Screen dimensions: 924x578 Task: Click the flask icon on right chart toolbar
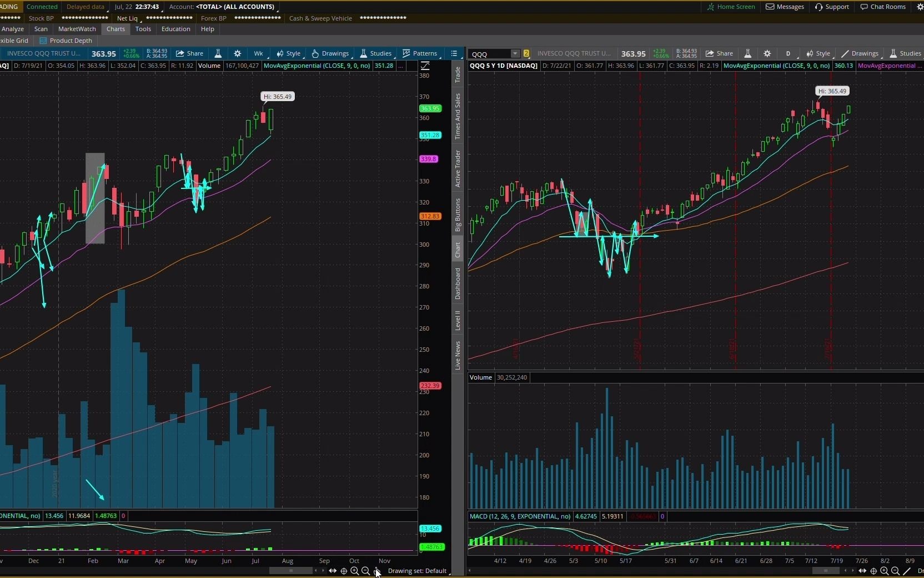pos(748,53)
